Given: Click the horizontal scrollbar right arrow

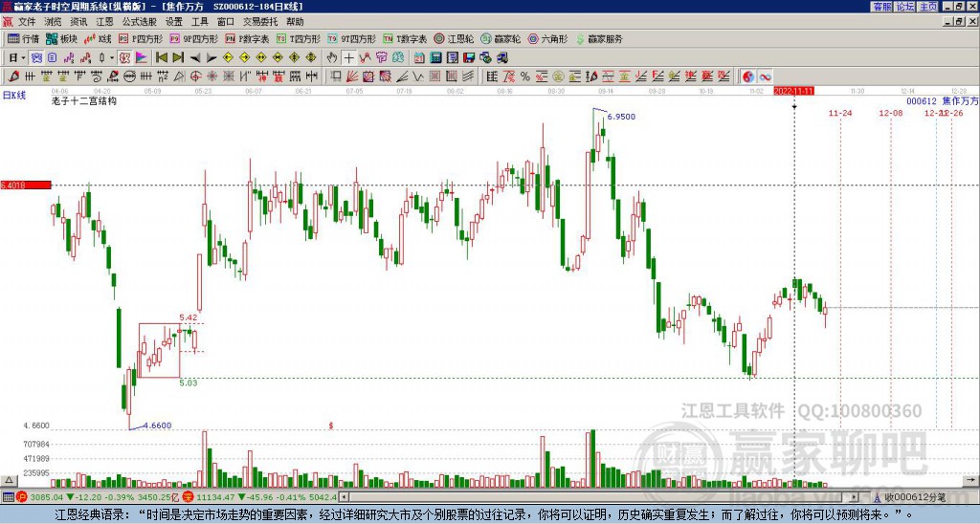Looking at the screenshot, I should click(855, 497).
